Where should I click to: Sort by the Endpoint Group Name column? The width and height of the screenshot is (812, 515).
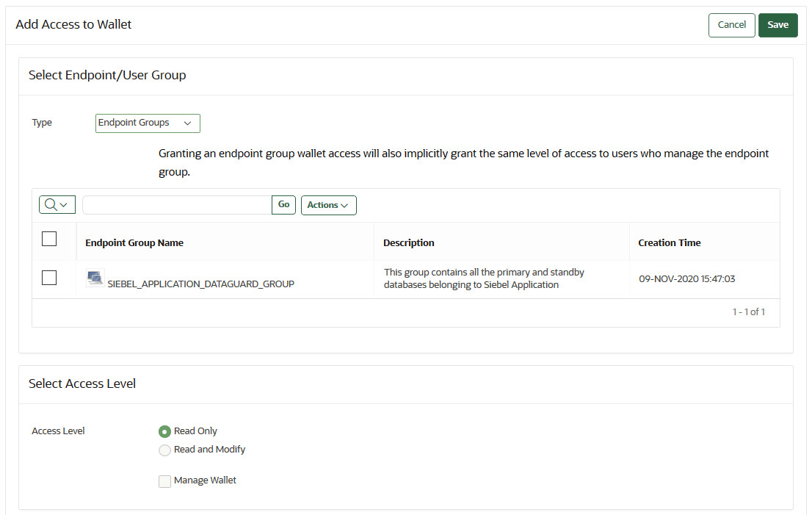click(134, 242)
